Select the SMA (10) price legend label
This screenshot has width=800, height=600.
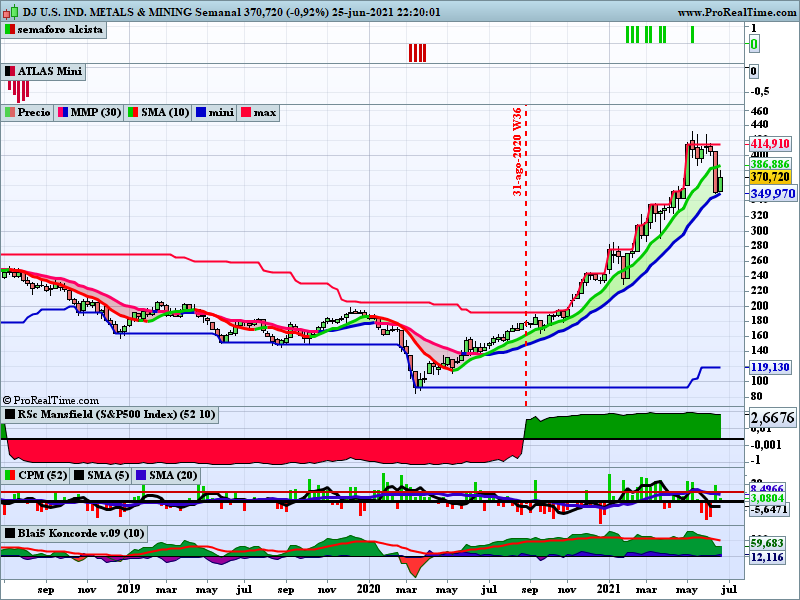click(165, 112)
